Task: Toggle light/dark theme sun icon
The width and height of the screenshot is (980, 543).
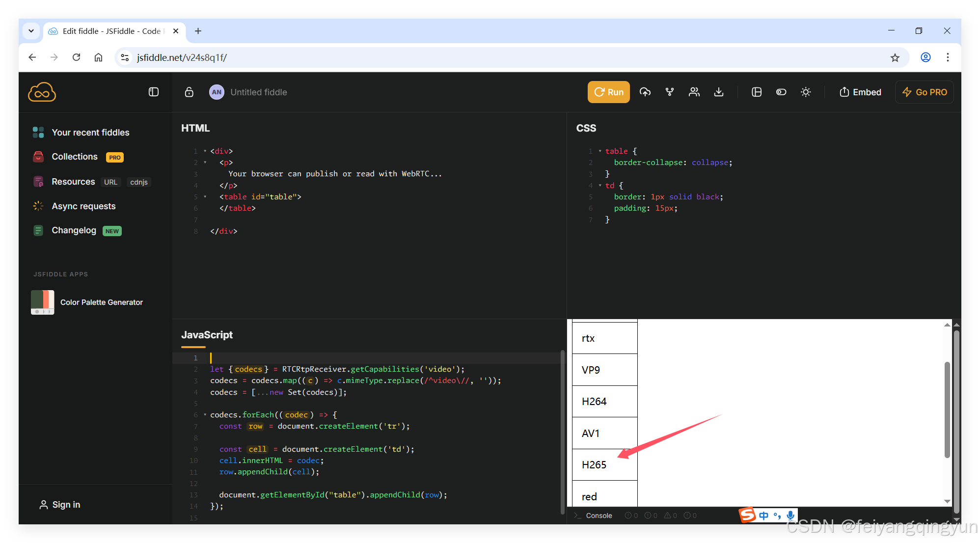Action: click(806, 92)
